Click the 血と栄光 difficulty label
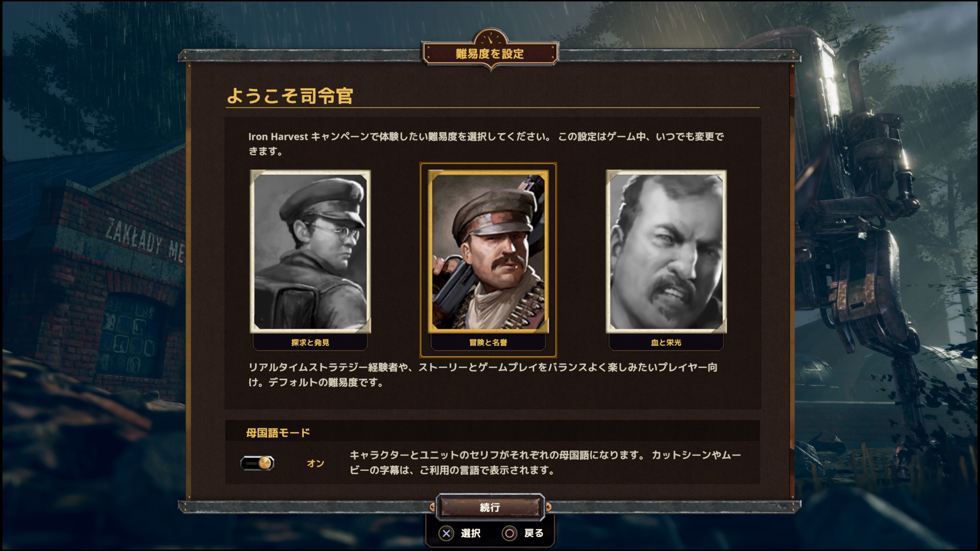 pos(666,342)
